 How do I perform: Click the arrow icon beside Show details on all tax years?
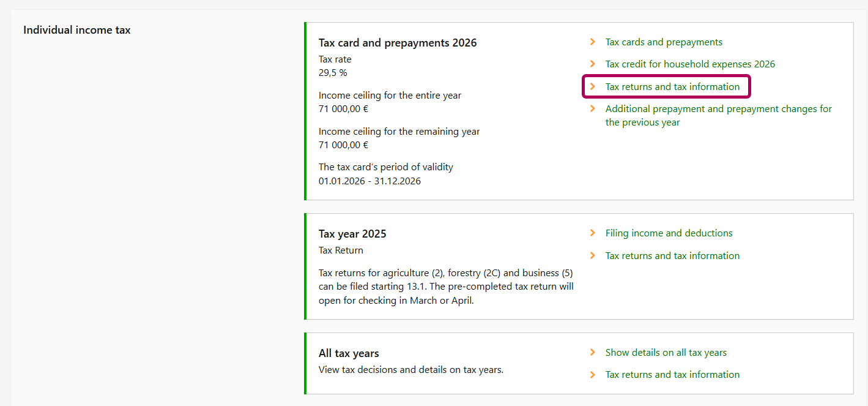(592, 353)
